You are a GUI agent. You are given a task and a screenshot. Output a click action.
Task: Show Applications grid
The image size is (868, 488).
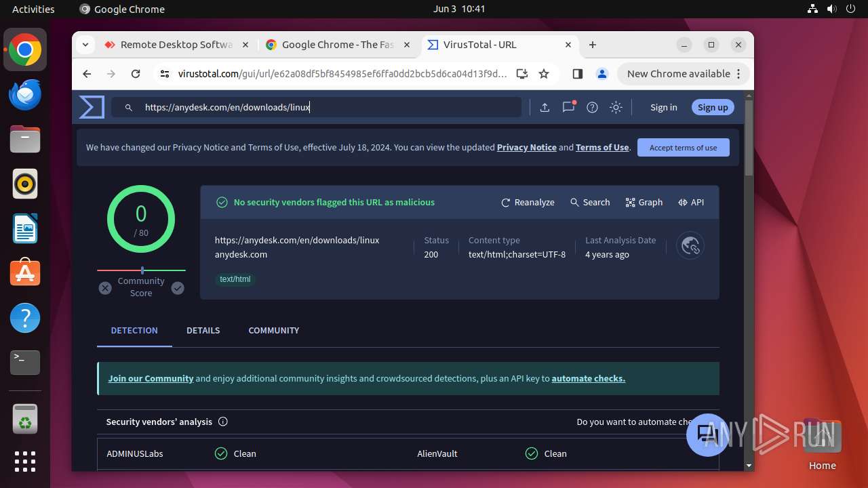point(25,462)
